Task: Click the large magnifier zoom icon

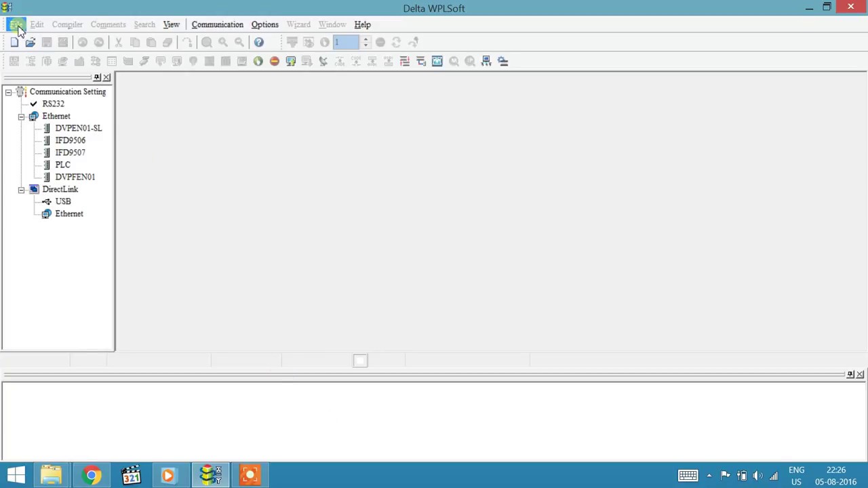Action: coord(207,42)
